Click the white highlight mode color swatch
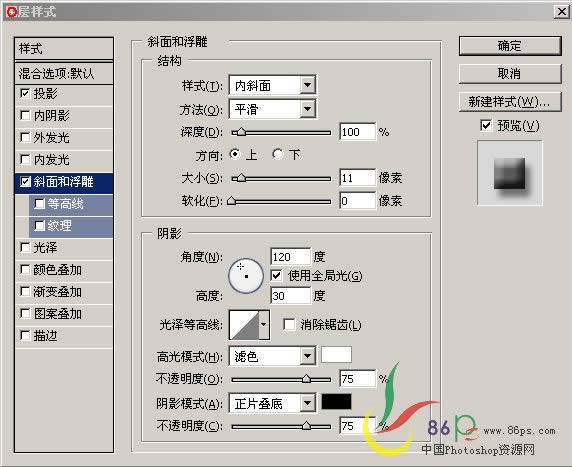The image size is (572, 467). [x=336, y=355]
